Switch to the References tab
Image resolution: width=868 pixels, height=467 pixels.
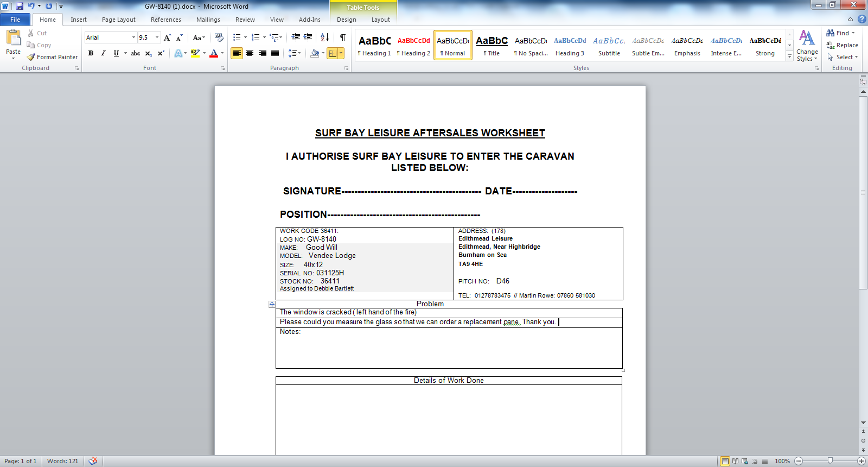(x=166, y=20)
